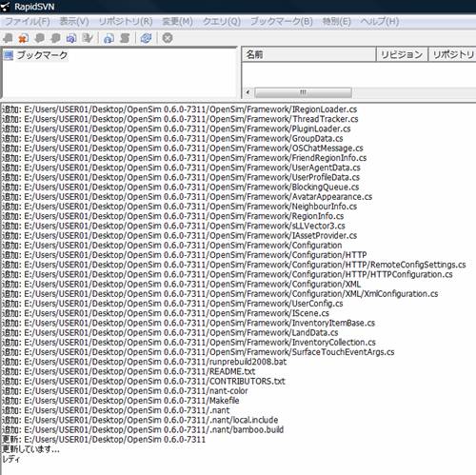The height and width of the screenshot is (475, 476).
Task: Click the log line for InventoryItemBase.cs
Action: tap(188, 323)
